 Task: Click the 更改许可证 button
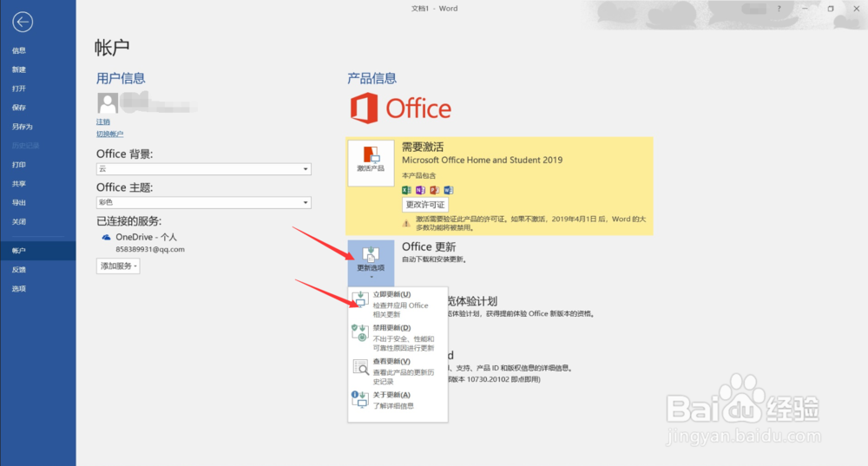[x=425, y=205]
